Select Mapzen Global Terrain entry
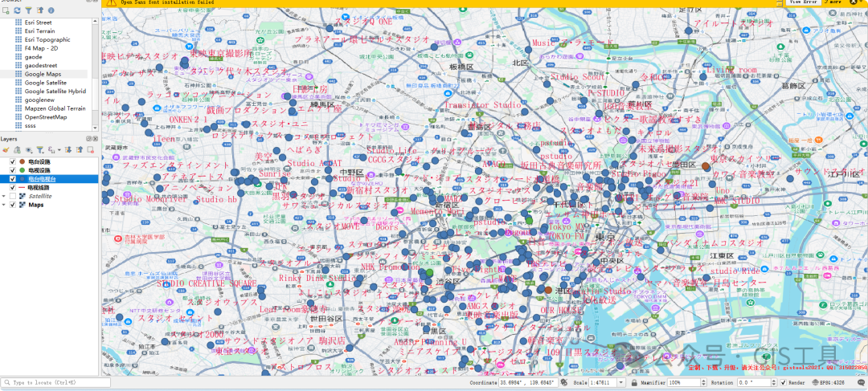868x391 pixels. [55, 108]
